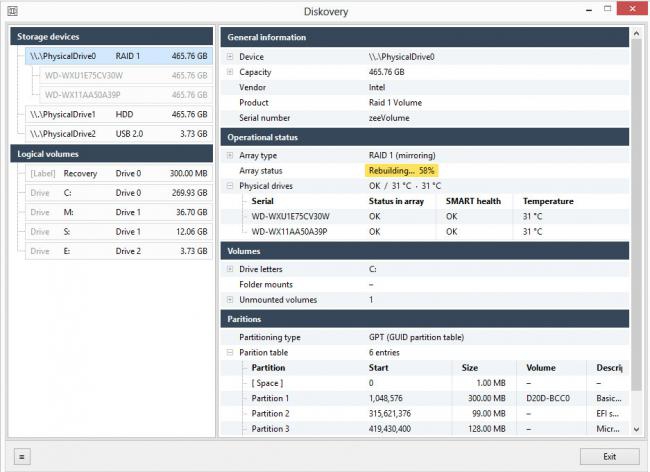Click the vertical scrollbar thumb
The height and width of the screenshot is (472, 650).
click(x=636, y=215)
